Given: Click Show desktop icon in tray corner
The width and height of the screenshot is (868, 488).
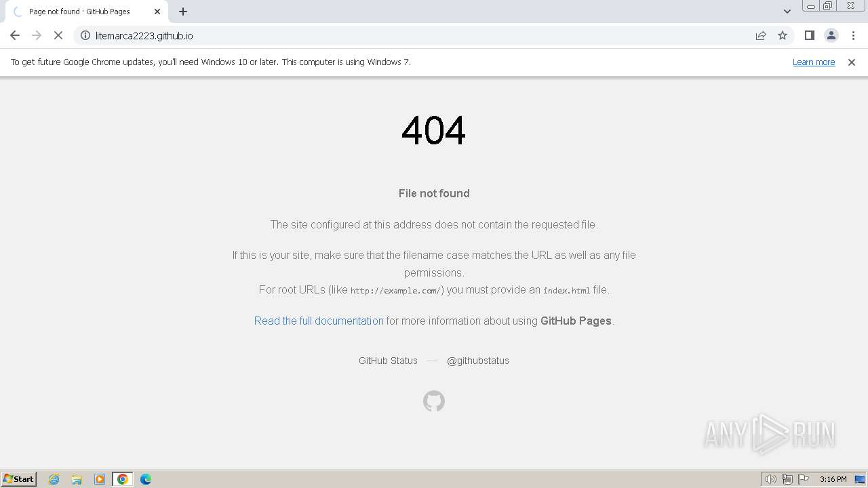Looking at the screenshot, I should click(x=860, y=479).
